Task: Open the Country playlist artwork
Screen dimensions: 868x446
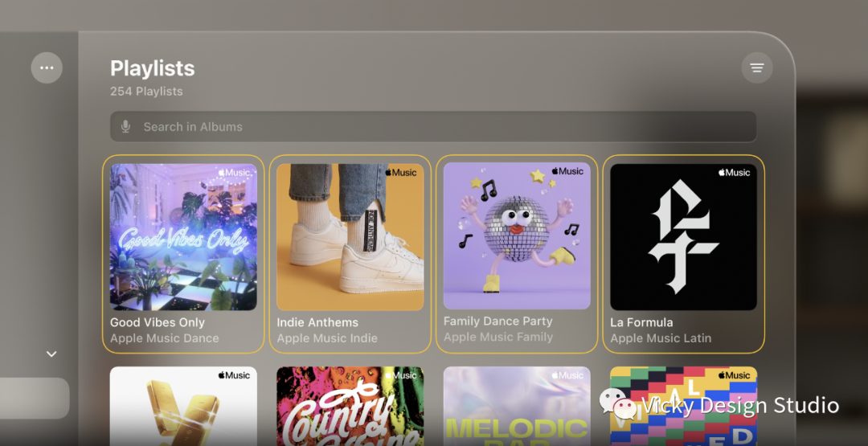Action: pos(350,406)
